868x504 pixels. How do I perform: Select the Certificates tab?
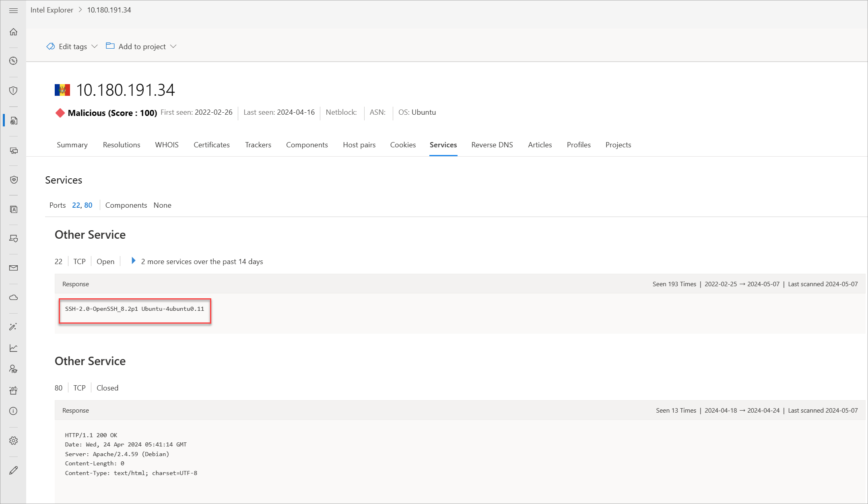[211, 145]
